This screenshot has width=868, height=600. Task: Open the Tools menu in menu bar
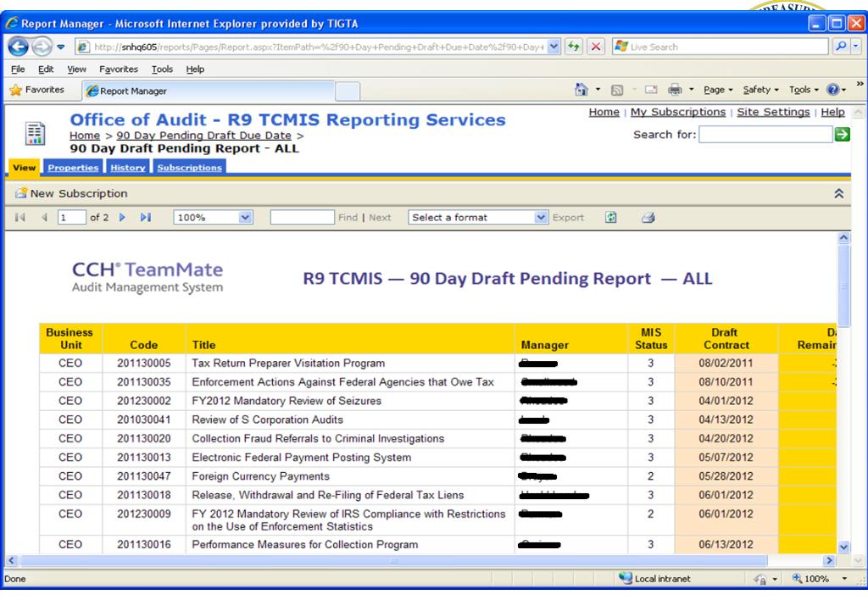pyautogui.click(x=162, y=69)
